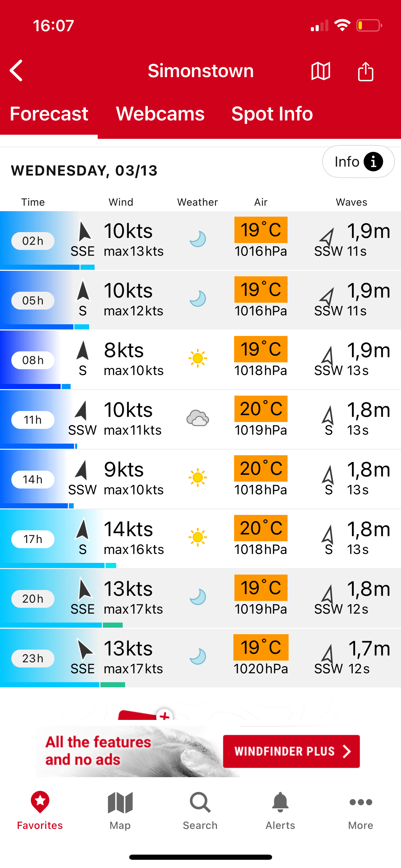Tap the 02h wind direction arrow
The height and width of the screenshot is (868, 401).
click(84, 231)
